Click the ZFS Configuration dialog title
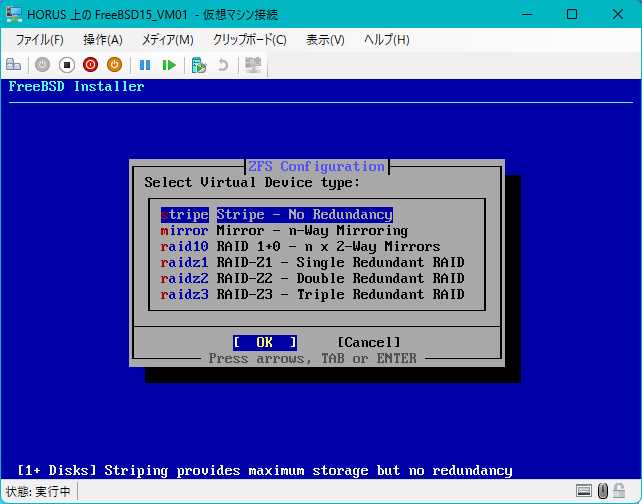Image resolution: width=642 pixels, height=504 pixels. pyautogui.click(x=316, y=167)
